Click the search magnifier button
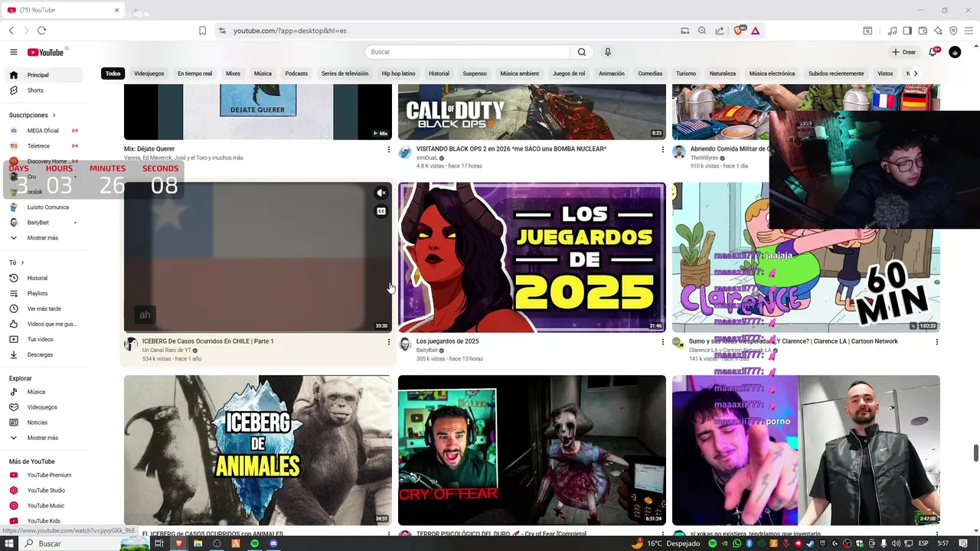 582,52
